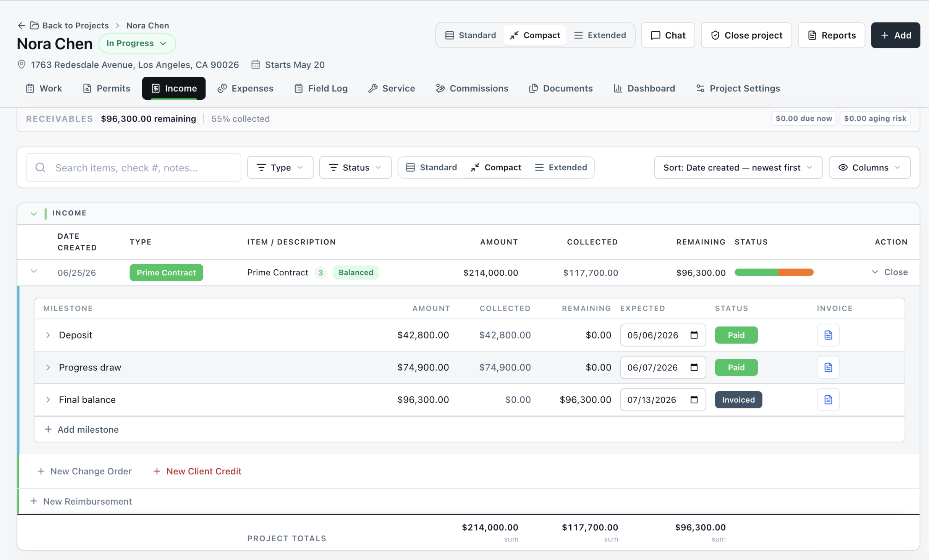929x560 pixels.
Task: Switch header view to Compact
Action: point(535,35)
